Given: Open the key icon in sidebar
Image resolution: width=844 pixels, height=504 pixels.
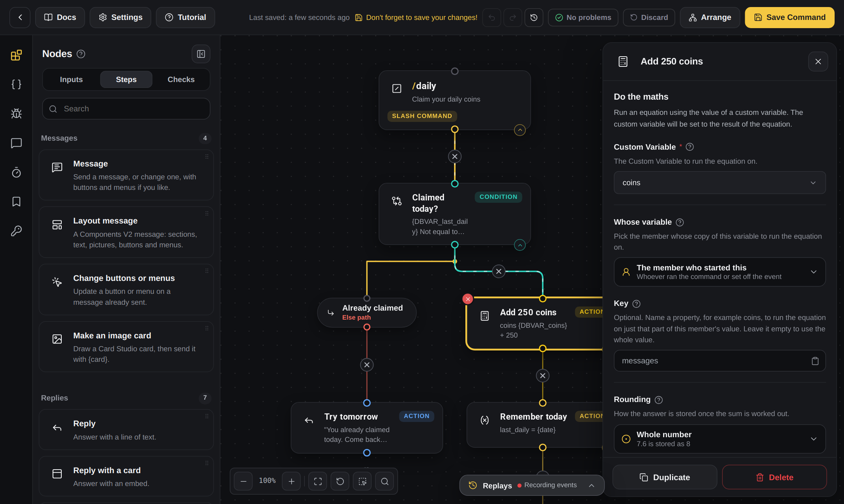Looking at the screenshot, I should tap(16, 231).
